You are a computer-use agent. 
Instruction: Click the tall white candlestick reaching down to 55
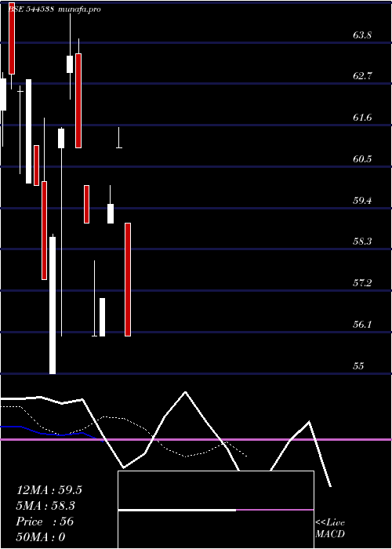coord(53,305)
